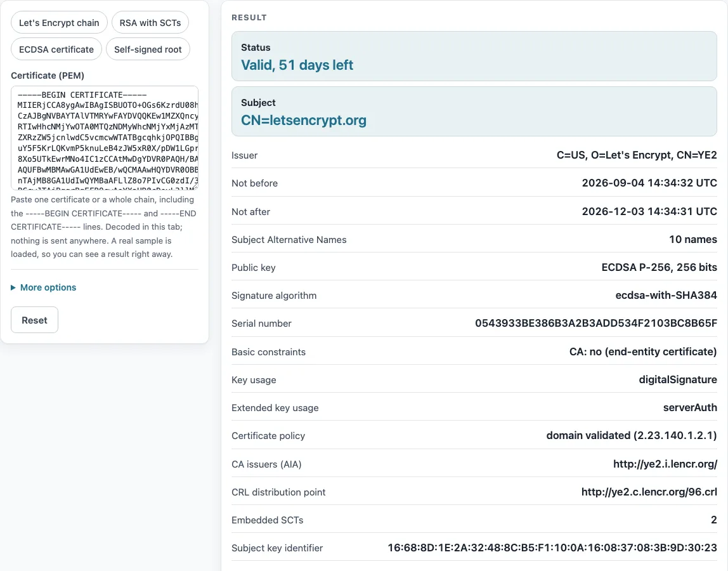This screenshot has height=571, width=728.
Task: Load the ECDSA certificate sample
Action: coord(56,49)
